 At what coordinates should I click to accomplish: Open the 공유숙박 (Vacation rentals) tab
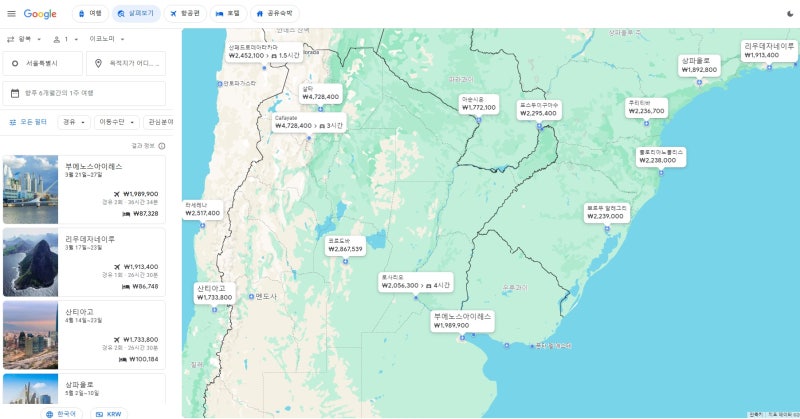tap(274, 14)
